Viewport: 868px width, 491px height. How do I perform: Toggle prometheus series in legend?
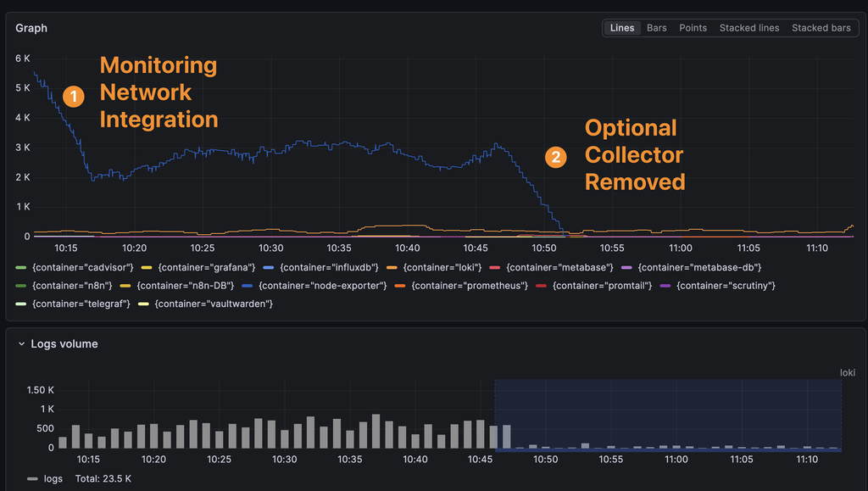(470, 286)
